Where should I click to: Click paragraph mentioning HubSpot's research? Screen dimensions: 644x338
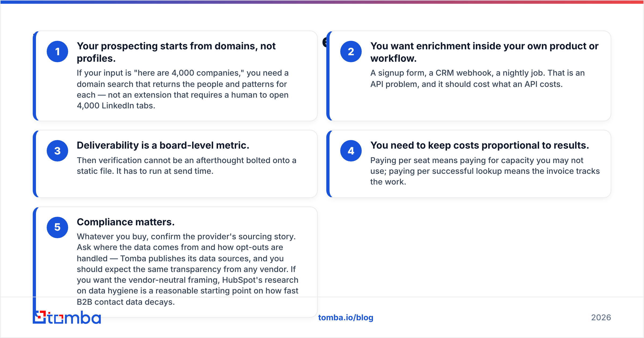point(188,269)
